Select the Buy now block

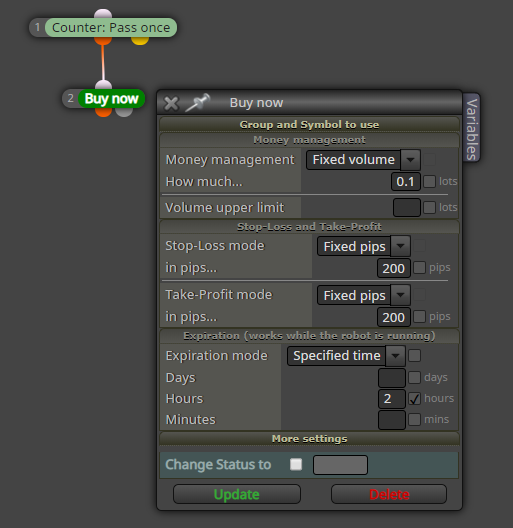click(111, 99)
